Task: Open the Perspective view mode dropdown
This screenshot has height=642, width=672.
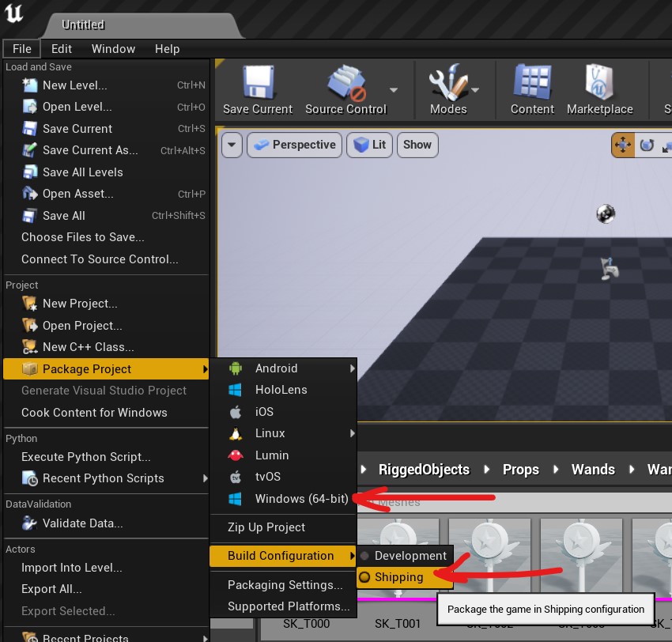Action: pyautogui.click(x=294, y=145)
